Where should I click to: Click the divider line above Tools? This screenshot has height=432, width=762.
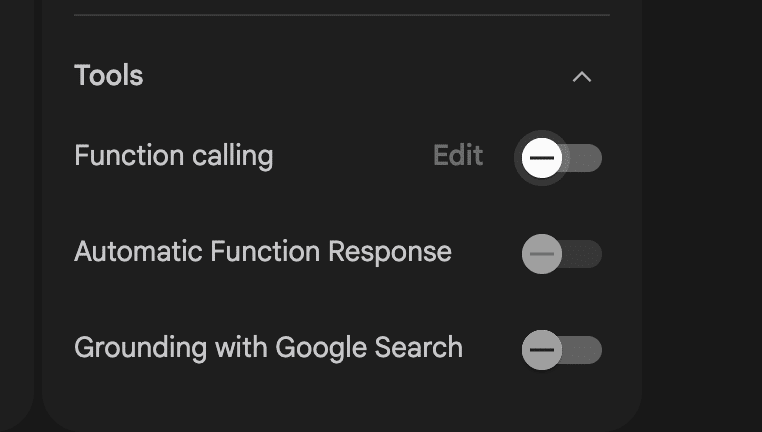341,15
